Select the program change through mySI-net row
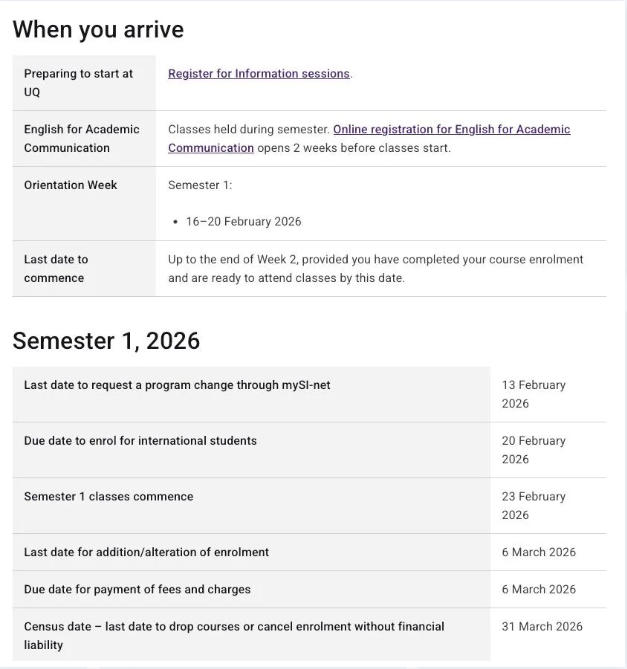The width and height of the screenshot is (627, 669). [x=177, y=385]
